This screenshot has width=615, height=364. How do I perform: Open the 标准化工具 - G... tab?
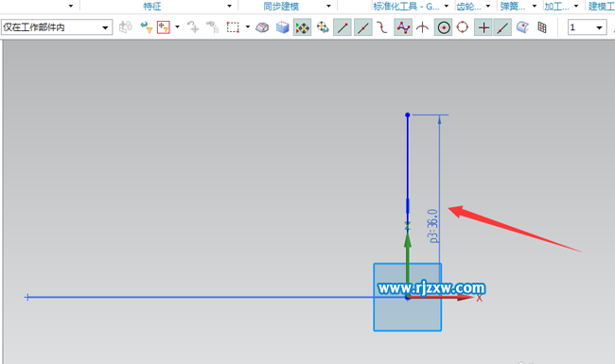point(406,6)
